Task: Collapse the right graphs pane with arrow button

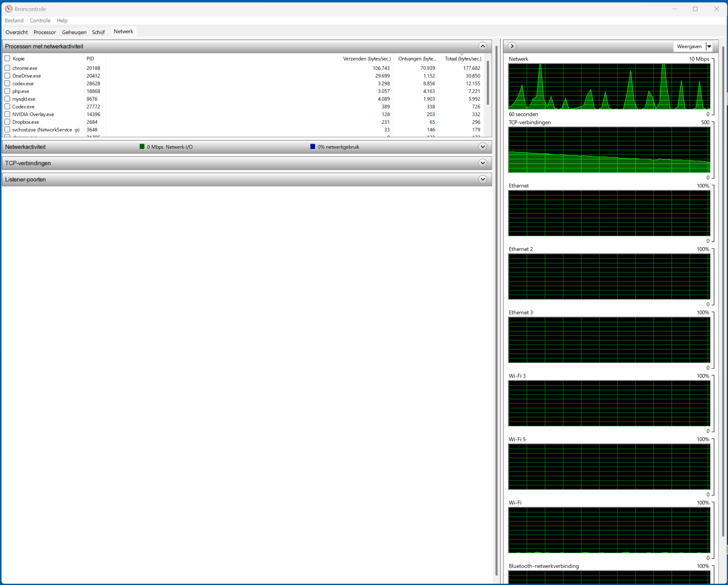Action: [512, 46]
